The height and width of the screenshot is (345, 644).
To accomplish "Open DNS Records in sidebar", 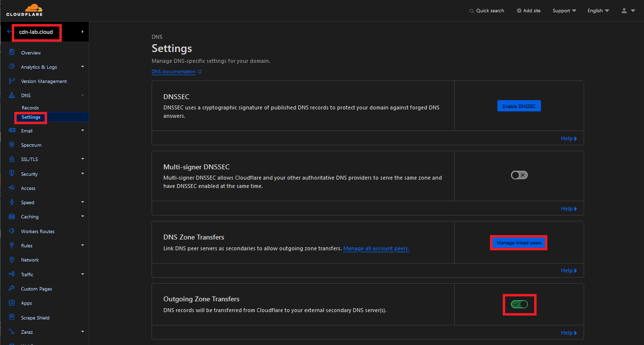I will [30, 107].
